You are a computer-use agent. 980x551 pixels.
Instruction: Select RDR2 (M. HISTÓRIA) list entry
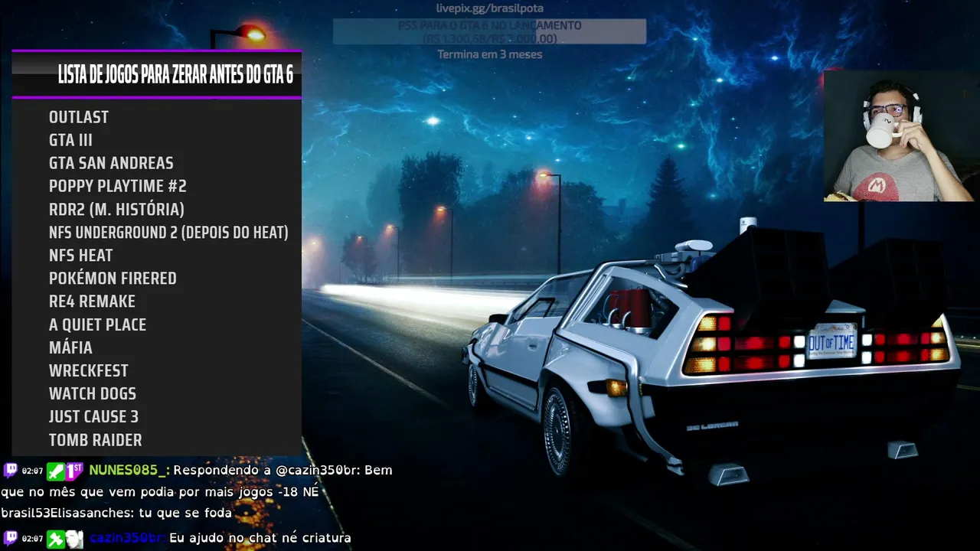point(116,209)
